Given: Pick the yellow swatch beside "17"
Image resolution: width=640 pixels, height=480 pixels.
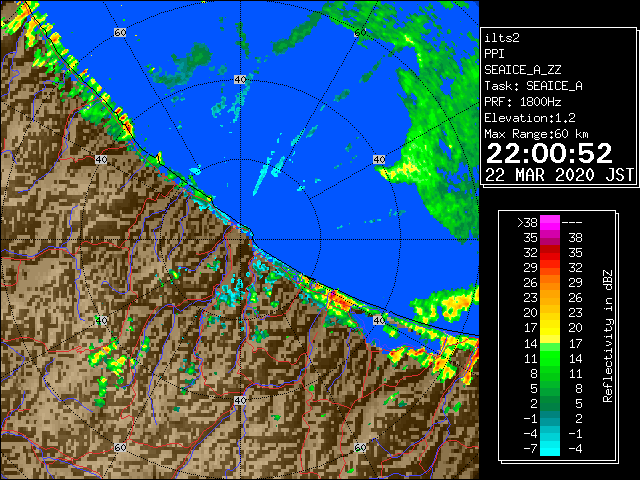Looking at the screenshot, I should pyautogui.click(x=550, y=328).
